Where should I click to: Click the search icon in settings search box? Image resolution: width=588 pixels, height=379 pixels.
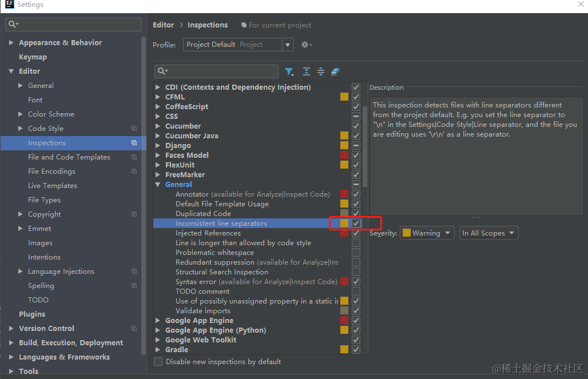pos(13,25)
